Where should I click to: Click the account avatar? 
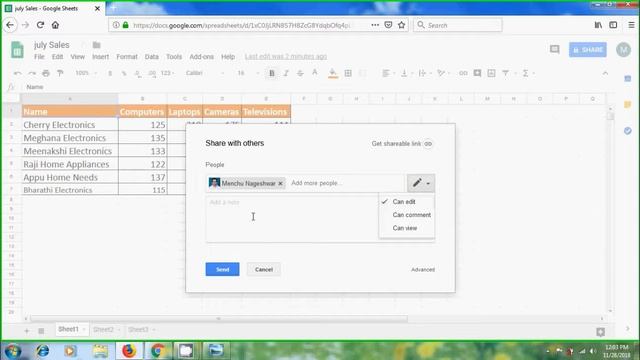pos(623,50)
